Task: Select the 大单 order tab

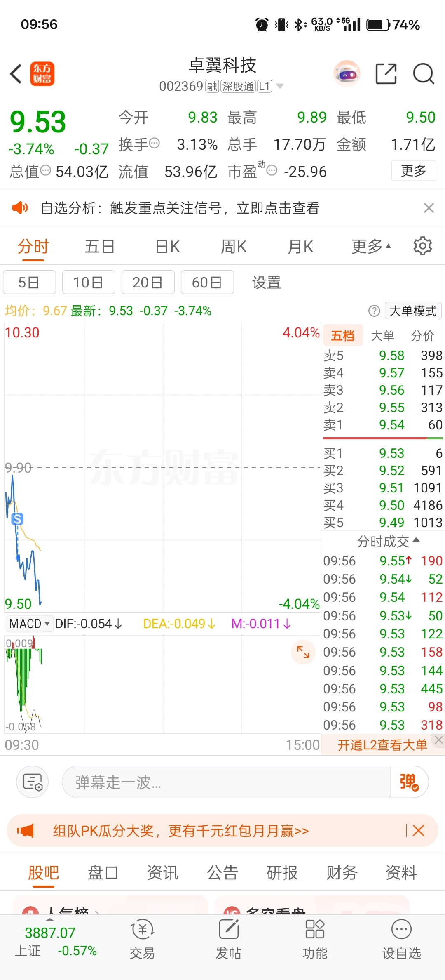Action: pyautogui.click(x=383, y=335)
